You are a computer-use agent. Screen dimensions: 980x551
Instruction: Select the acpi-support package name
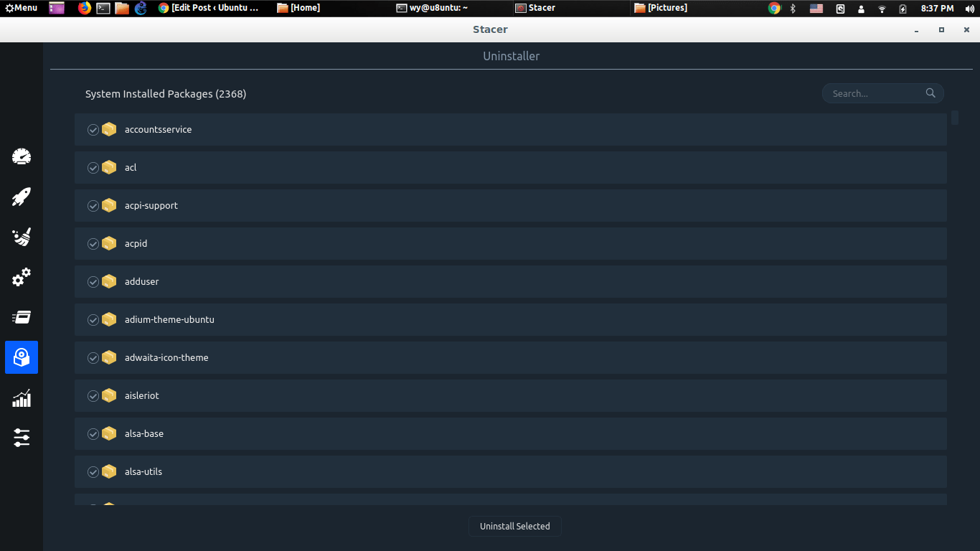151,205
